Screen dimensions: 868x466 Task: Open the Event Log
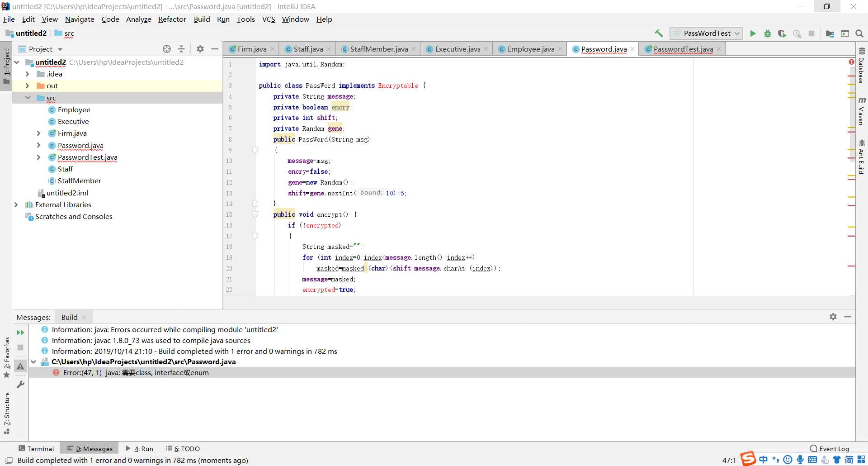pos(830,448)
